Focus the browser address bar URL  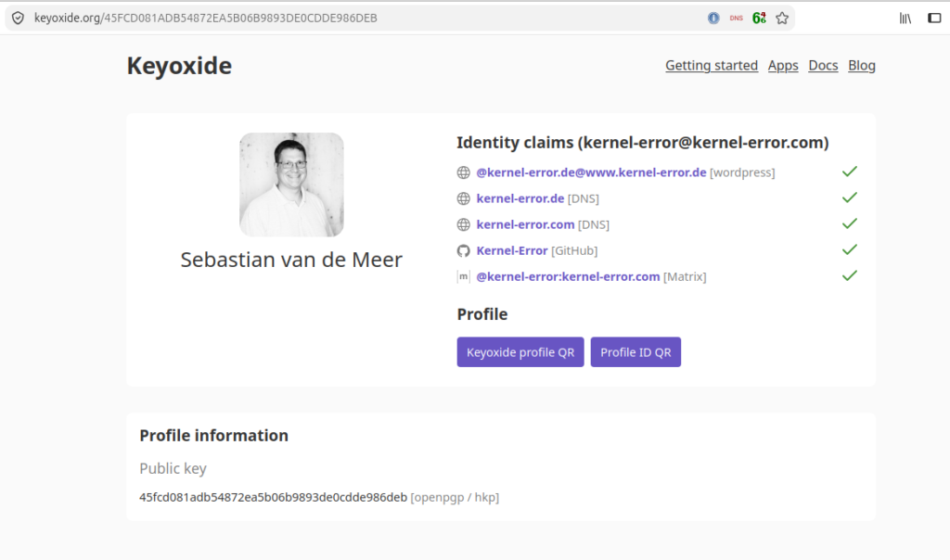pos(205,19)
